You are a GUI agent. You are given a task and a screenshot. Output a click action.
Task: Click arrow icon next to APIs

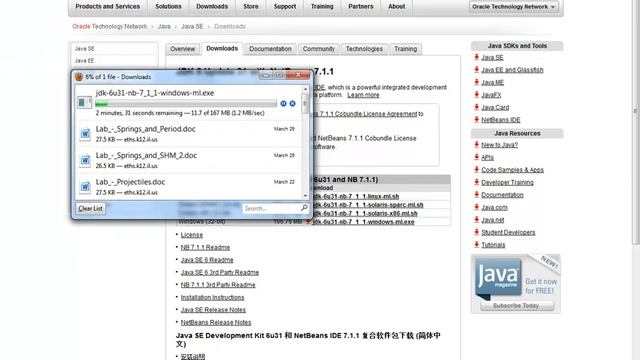[476, 157]
